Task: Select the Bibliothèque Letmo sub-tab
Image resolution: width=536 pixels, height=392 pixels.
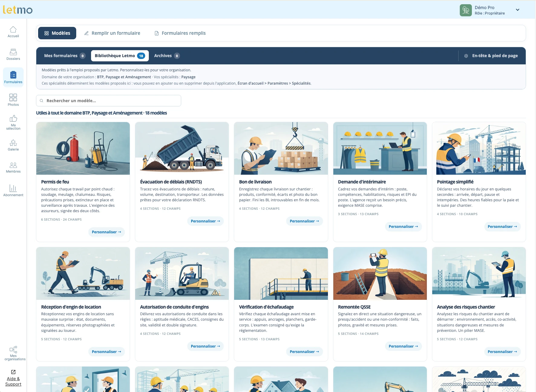Action: (120, 56)
